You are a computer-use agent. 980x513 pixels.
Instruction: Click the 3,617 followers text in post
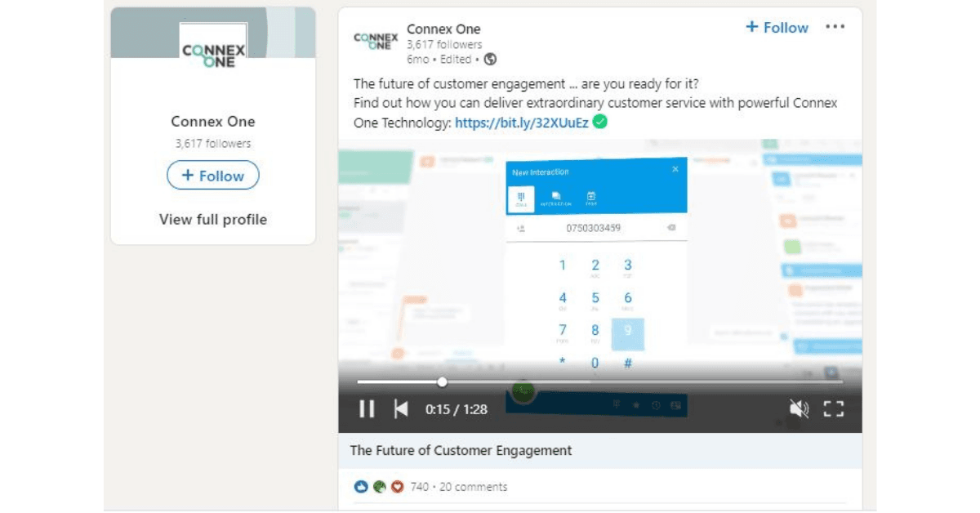point(444,45)
